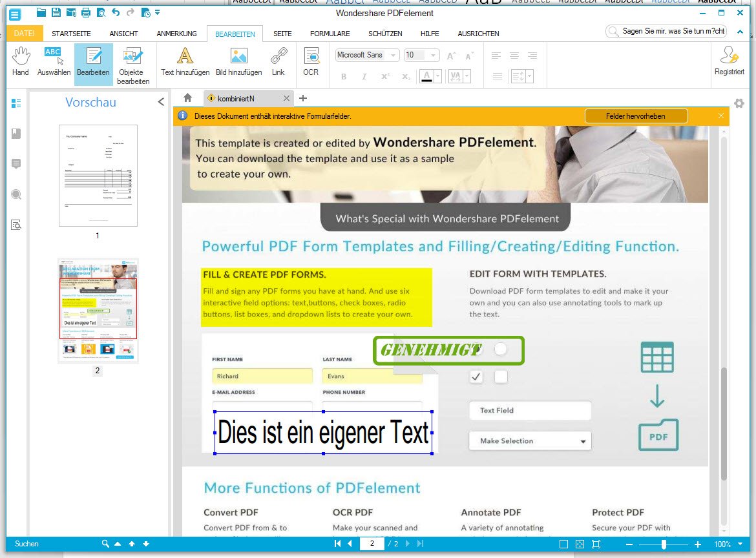Click the redo arrow icon

pyautogui.click(x=130, y=12)
